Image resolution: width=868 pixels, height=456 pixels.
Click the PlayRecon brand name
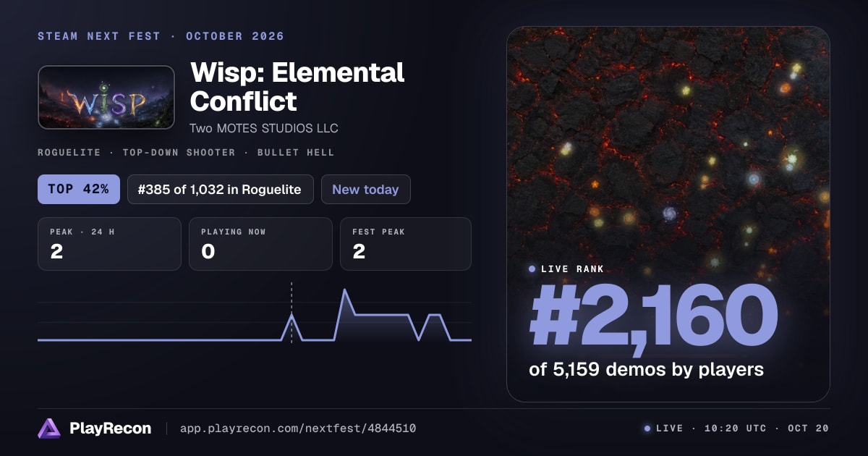point(110,428)
